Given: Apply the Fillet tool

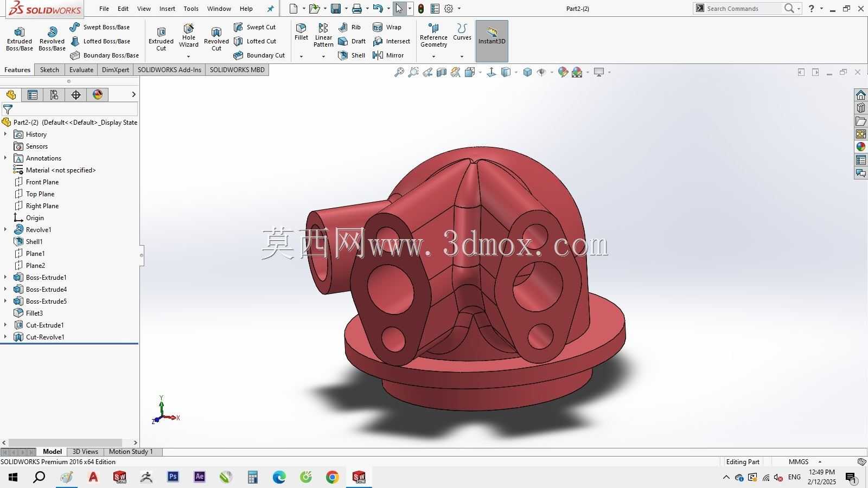Looking at the screenshot, I should [301, 32].
